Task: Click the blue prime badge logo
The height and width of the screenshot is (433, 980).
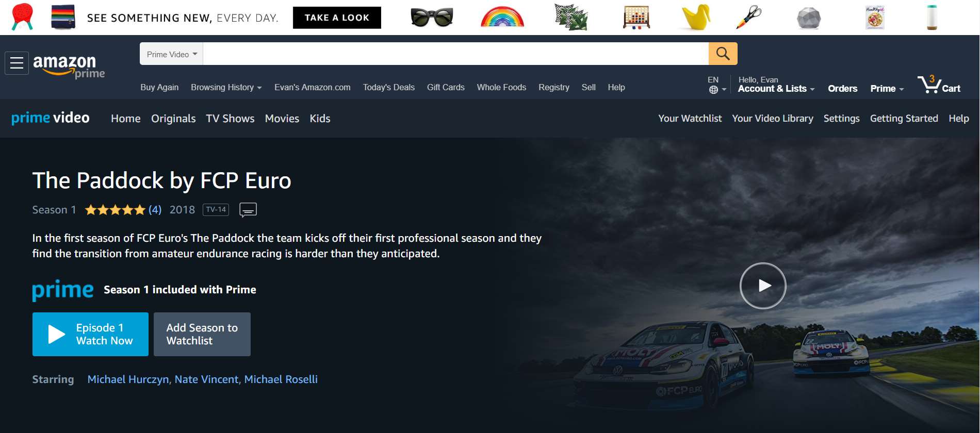Action: pyautogui.click(x=63, y=290)
